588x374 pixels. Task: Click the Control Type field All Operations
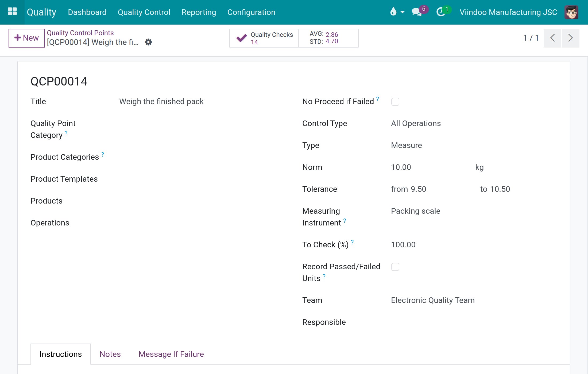pos(416,123)
